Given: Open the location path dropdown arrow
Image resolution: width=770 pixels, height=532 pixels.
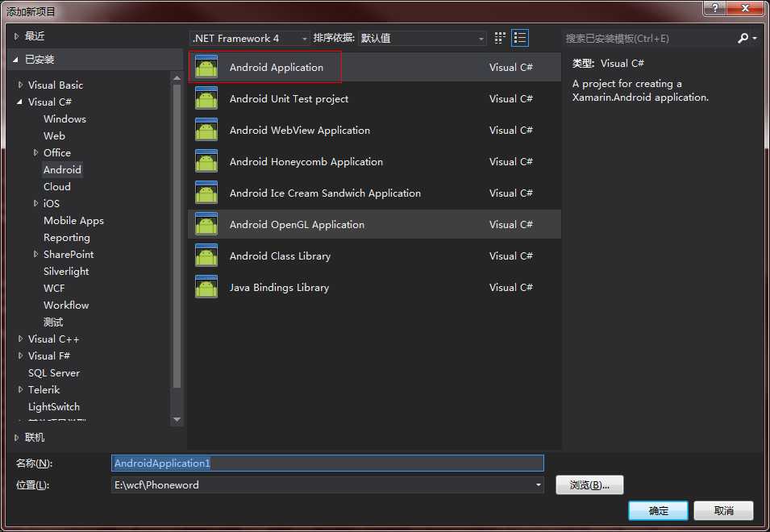Looking at the screenshot, I should [539, 485].
